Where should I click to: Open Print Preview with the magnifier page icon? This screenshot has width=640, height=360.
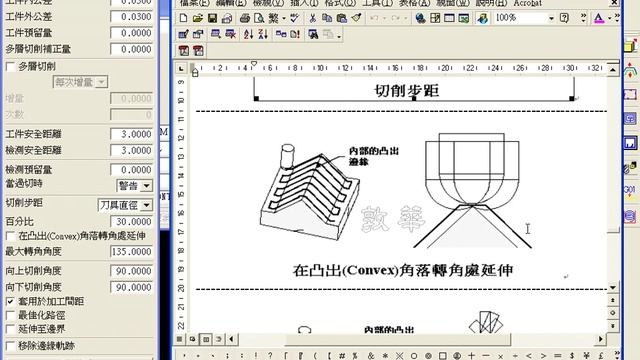pos(259,18)
